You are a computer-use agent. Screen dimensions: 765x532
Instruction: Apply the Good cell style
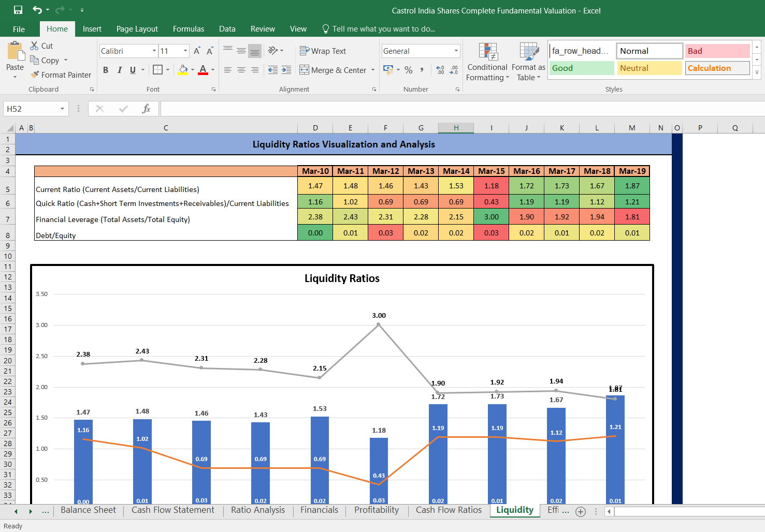pos(582,68)
